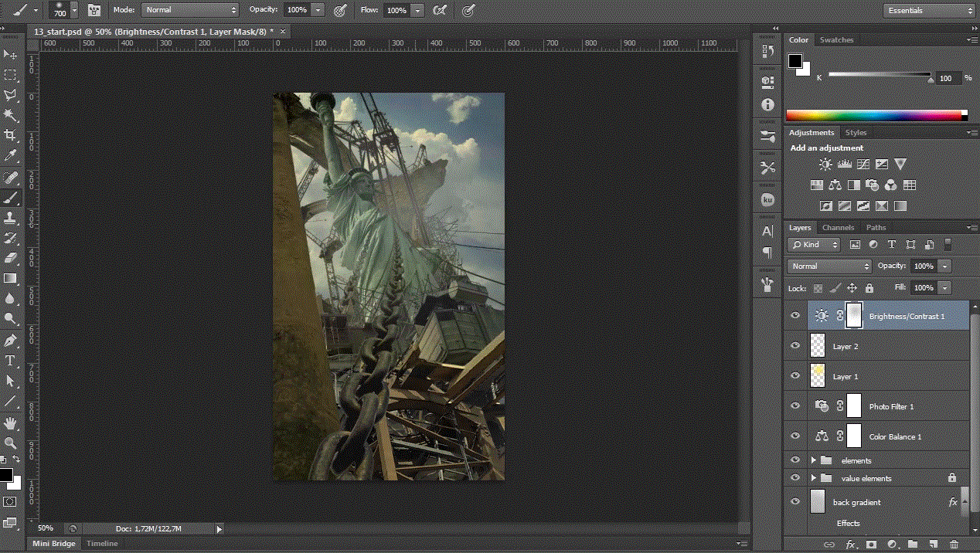Hide Layer 1 with its eye icon
Screen dimensions: 980x553
[795, 376]
